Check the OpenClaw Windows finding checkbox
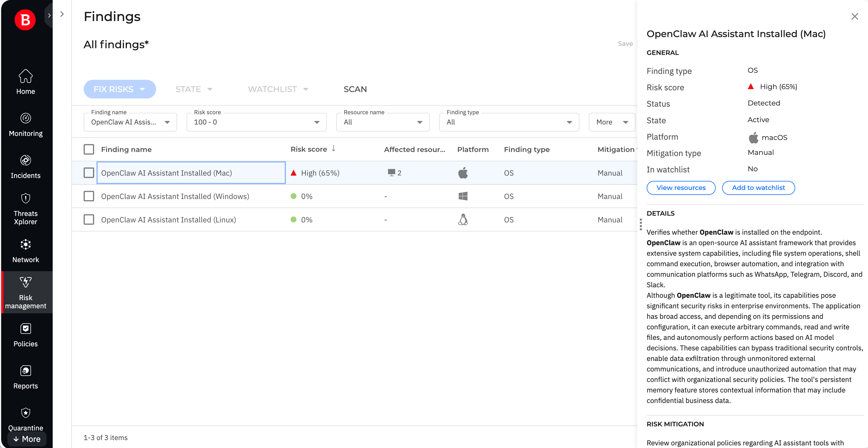This screenshot has height=448, width=868. [89, 196]
